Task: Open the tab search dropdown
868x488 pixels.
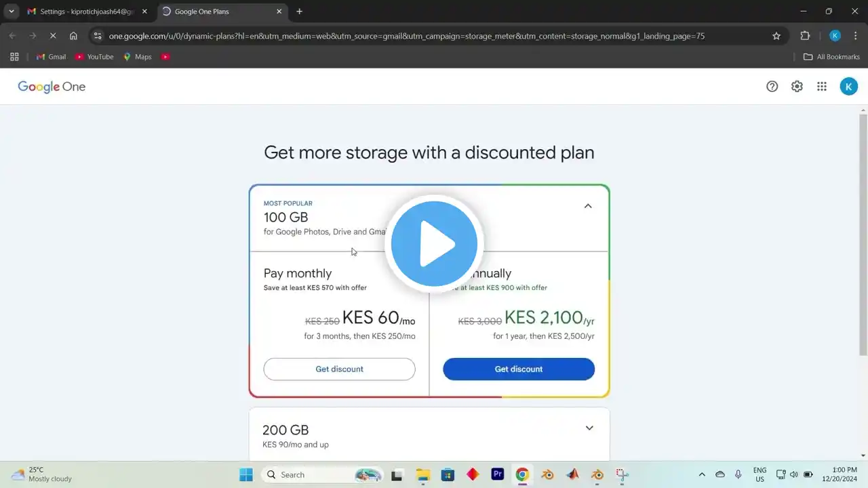Action: 12,12
